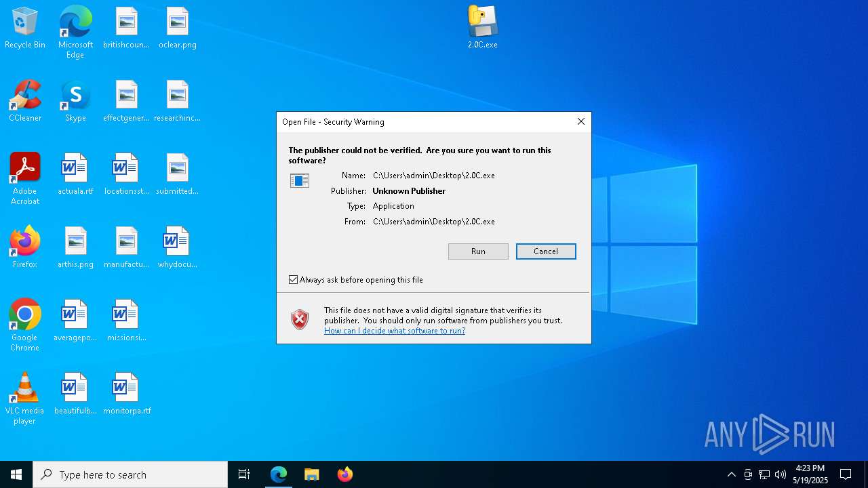Open File Explorer from the taskbar
868x488 pixels.
[312, 474]
